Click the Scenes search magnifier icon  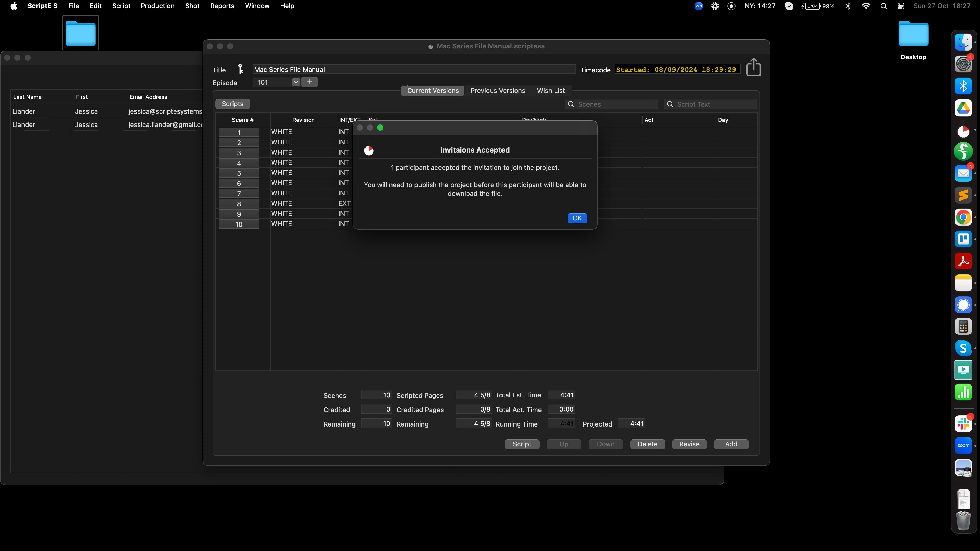pyautogui.click(x=571, y=104)
